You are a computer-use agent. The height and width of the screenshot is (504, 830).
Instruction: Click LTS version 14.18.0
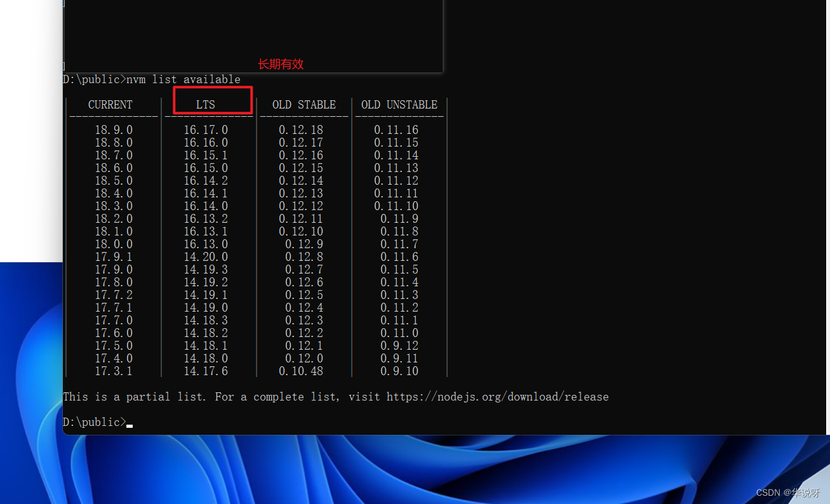206,359
